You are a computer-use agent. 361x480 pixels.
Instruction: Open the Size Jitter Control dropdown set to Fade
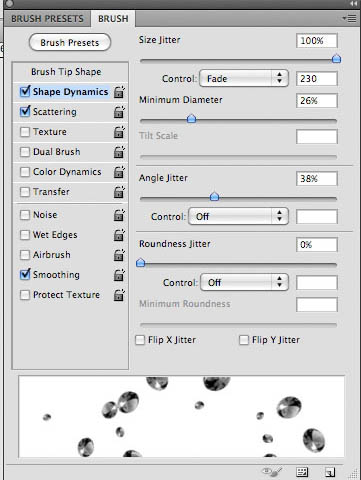(x=244, y=79)
